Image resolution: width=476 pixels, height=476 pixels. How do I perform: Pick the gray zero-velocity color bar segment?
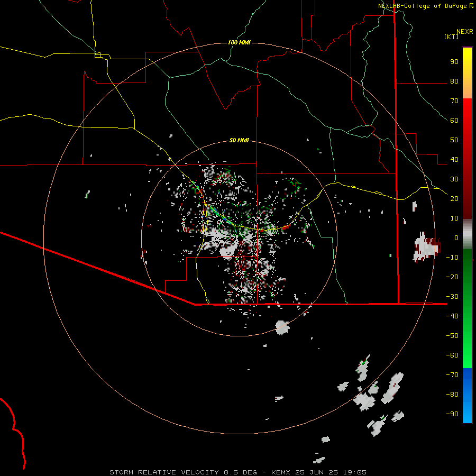[x=467, y=234]
